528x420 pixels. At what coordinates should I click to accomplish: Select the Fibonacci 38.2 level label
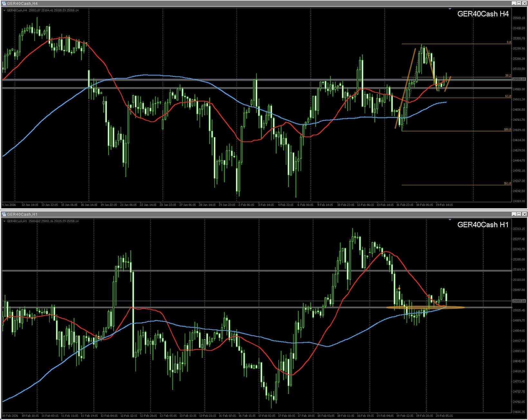(x=508, y=75)
